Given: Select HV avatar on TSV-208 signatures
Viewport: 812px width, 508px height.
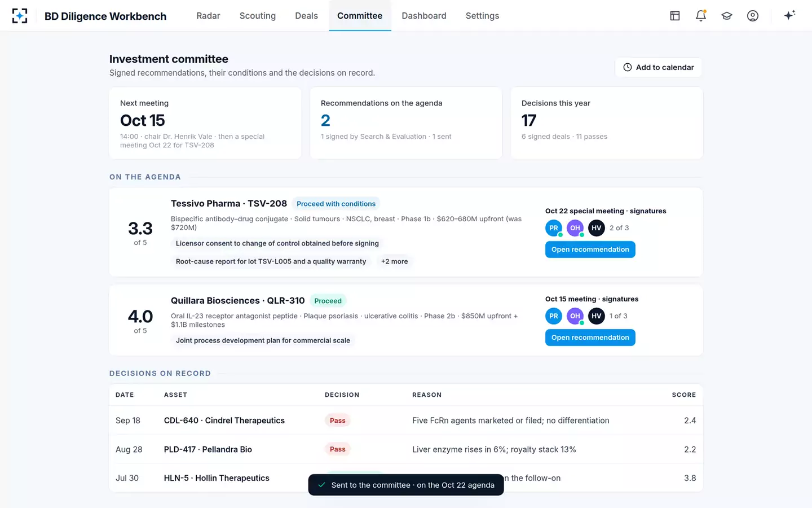Looking at the screenshot, I should click(x=597, y=228).
